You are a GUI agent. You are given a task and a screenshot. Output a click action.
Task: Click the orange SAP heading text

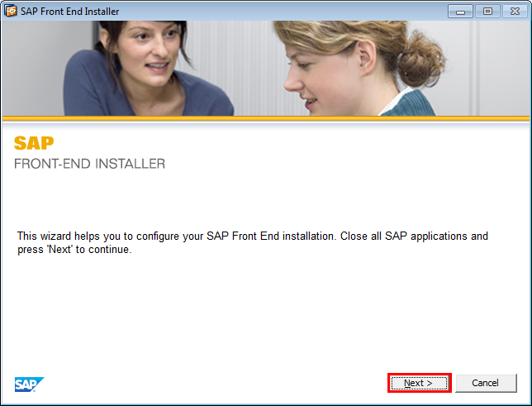click(x=34, y=143)
